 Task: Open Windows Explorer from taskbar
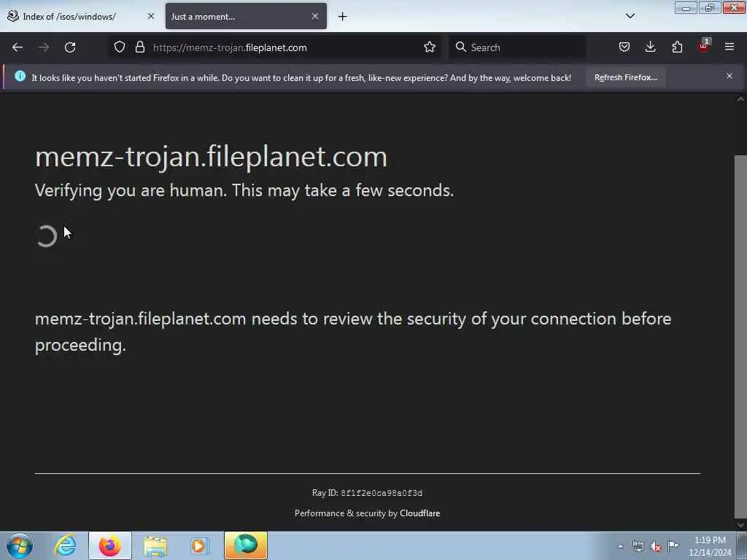[155, 545]
